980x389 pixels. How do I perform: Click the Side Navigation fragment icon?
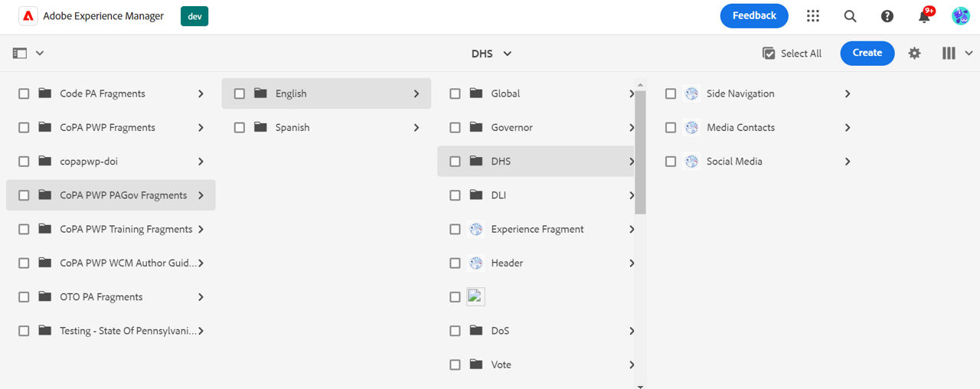pyautogui.click(x=691, y=93)
